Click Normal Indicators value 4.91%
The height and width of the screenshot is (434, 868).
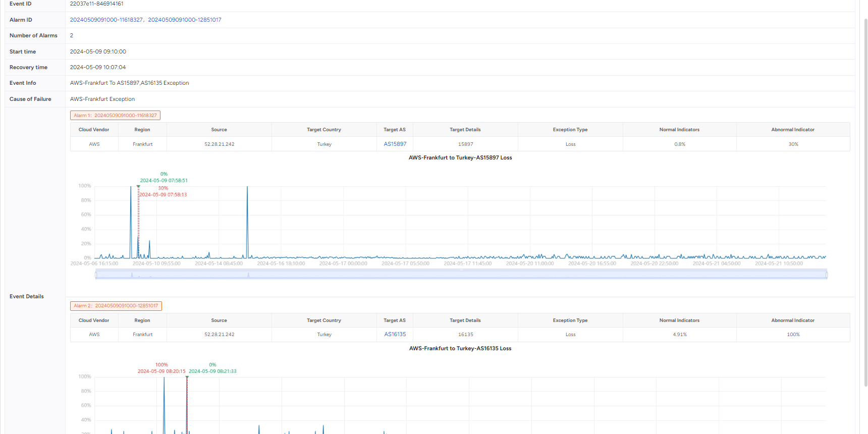(x=680, y=335)
